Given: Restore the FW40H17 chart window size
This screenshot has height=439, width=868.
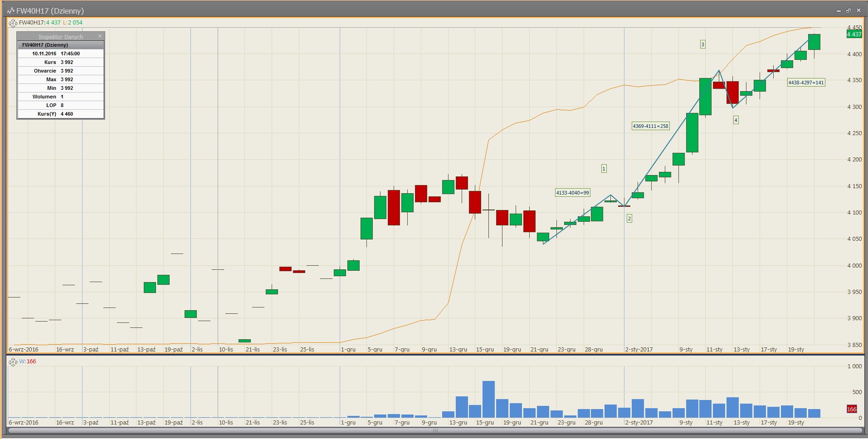Looking at the screenshot, I should (x=848, y=10).
